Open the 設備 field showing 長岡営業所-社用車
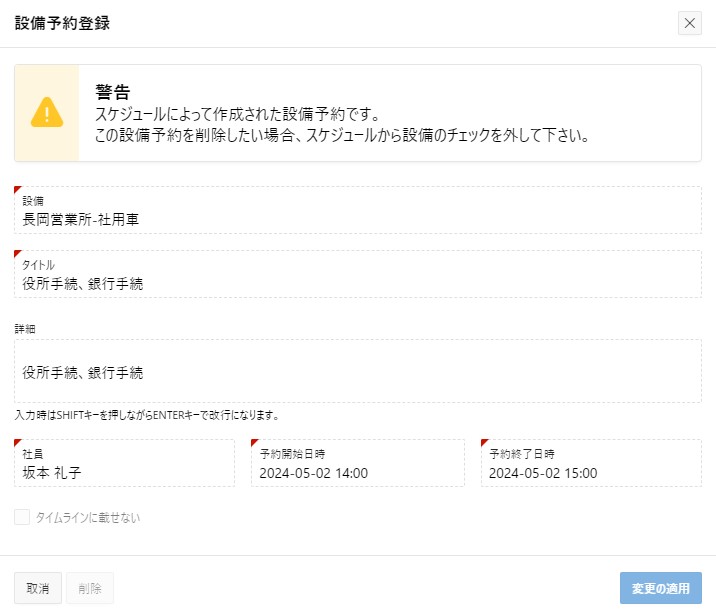The width and height of the screenshot is (716, 616). 358,210
